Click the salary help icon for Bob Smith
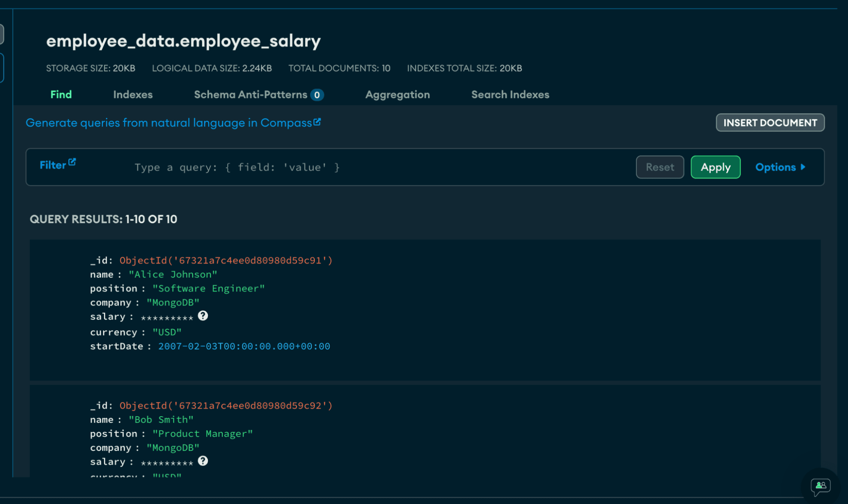The height and width of the screenshot is (504, 848). [203, 461]
